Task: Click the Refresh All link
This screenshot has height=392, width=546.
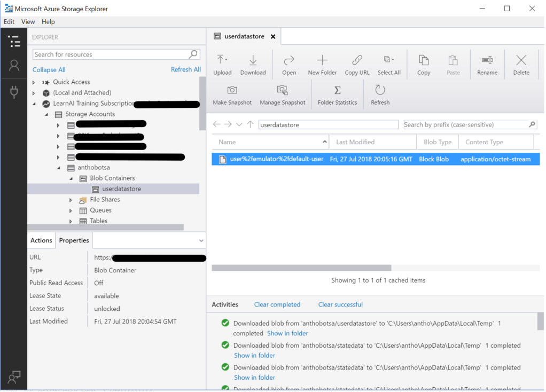Action: (x=185, y=69)
